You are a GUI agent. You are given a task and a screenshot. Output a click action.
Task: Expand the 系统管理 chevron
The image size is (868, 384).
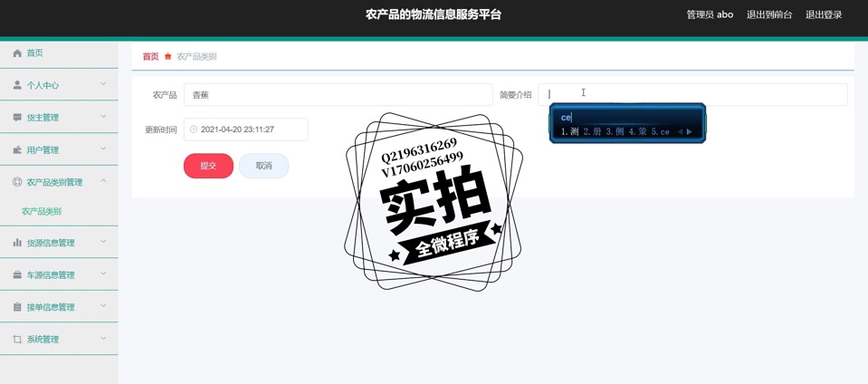(103, 338)
